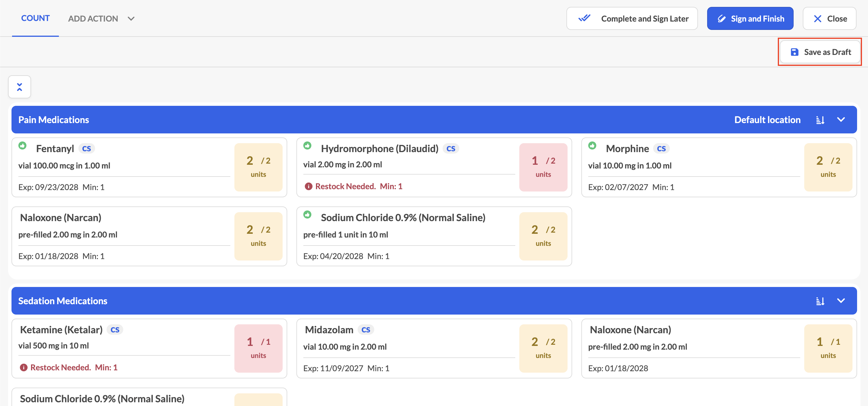This screenshot has width=868, height=406.
Task: Click Complete and Sign Later
Action: coord(632,19)
